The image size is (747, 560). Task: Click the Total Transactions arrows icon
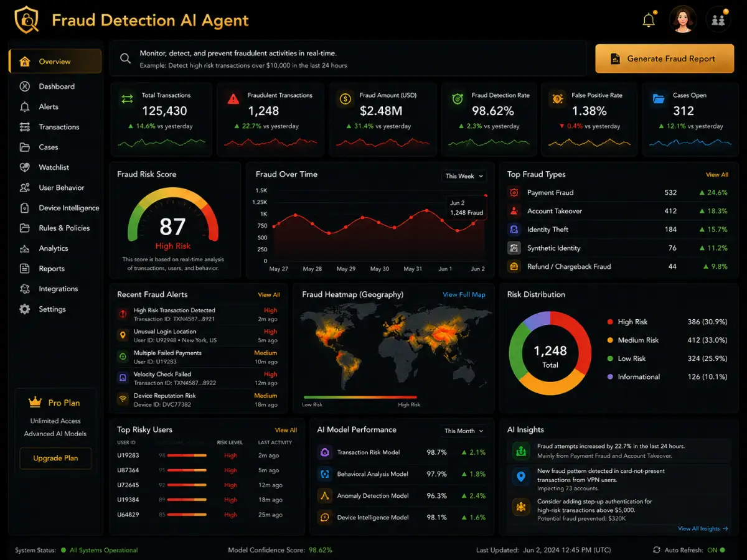(x=128, y=98)
